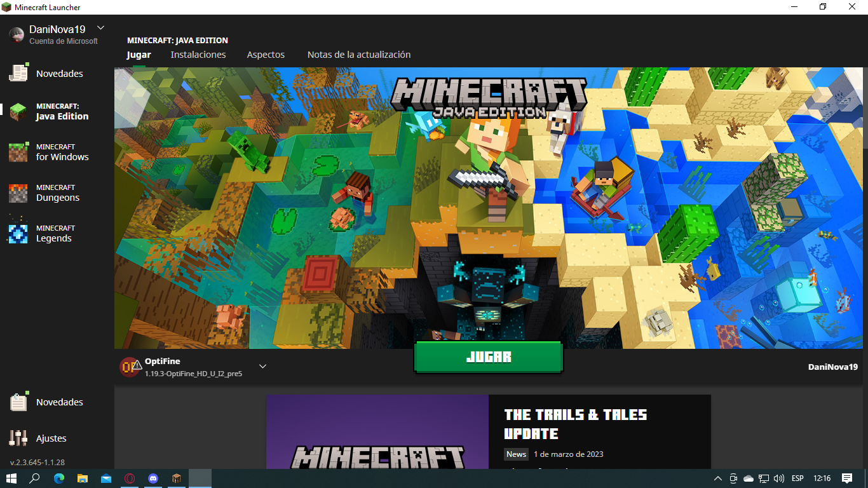Click the green JUGAR button
Viewport: 868px width, 488px height.
tap(489, 357)
